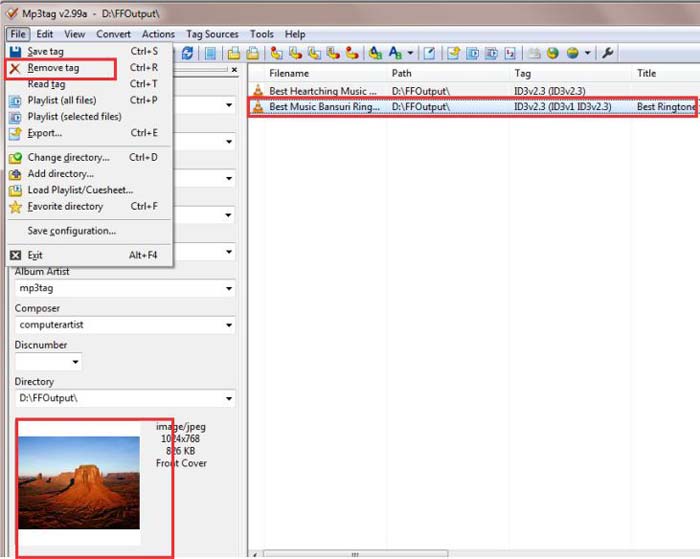
Task: Sort by the Title column header
Action: [x=666, y=73]
